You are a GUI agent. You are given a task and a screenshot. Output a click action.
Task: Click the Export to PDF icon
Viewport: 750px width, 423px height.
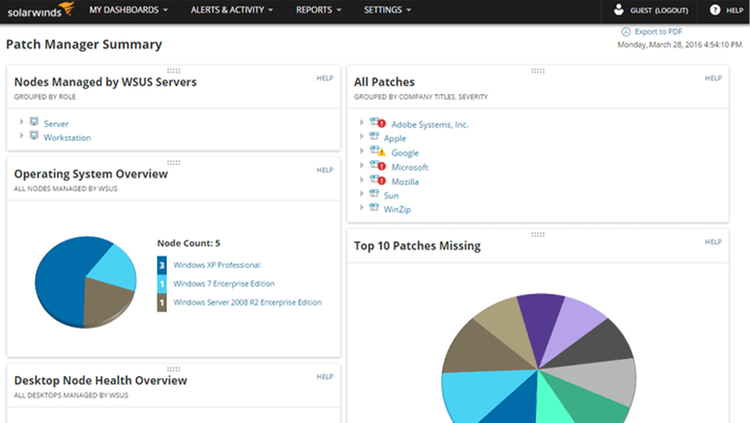[626, 32]
